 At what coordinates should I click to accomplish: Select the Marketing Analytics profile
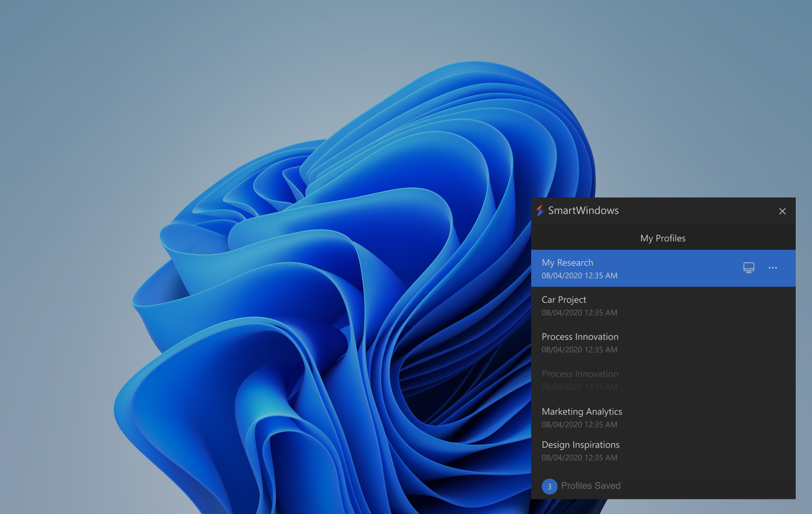pos(582,412)
